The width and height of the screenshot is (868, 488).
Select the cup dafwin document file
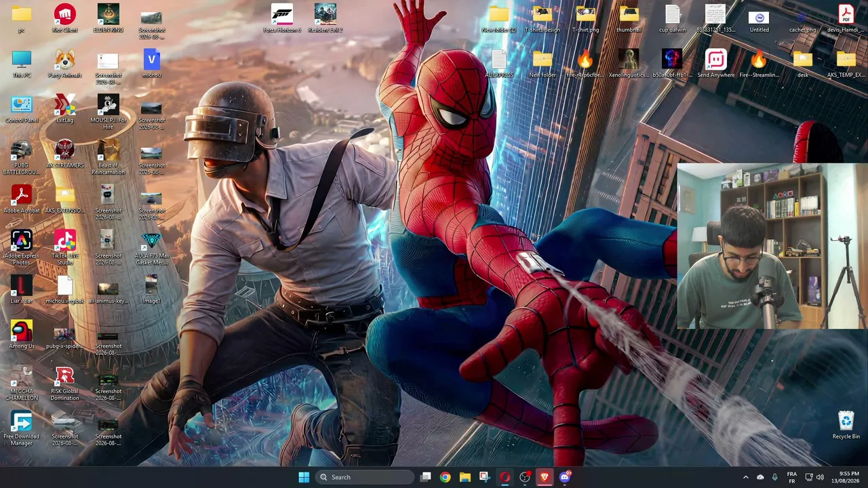(x=672, y=18)
